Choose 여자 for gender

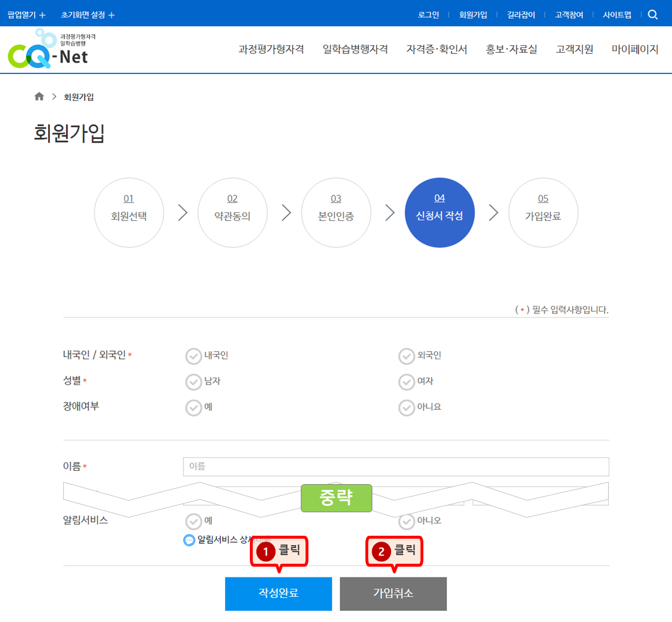click(407, 382)
